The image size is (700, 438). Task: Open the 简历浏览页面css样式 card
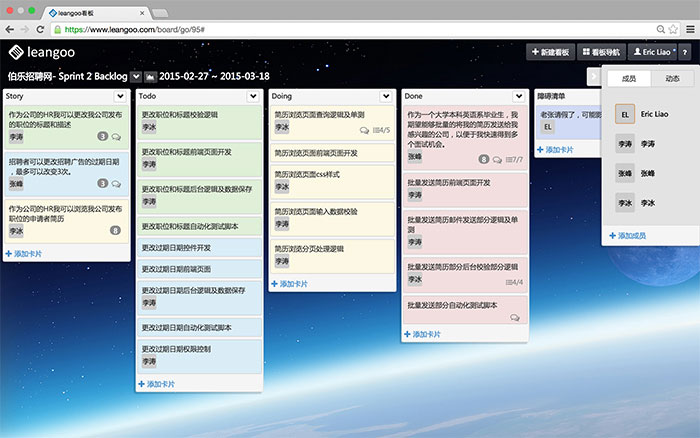click(332, 182)
